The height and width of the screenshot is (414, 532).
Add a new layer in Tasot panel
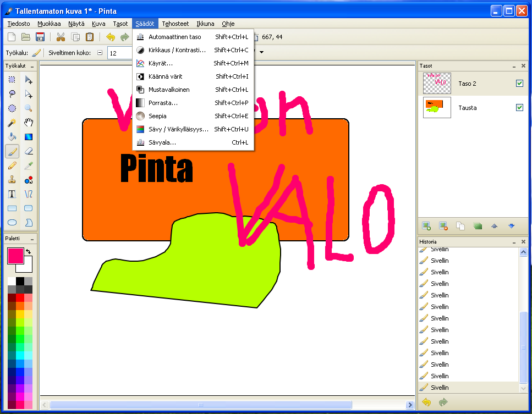[426, 226]
